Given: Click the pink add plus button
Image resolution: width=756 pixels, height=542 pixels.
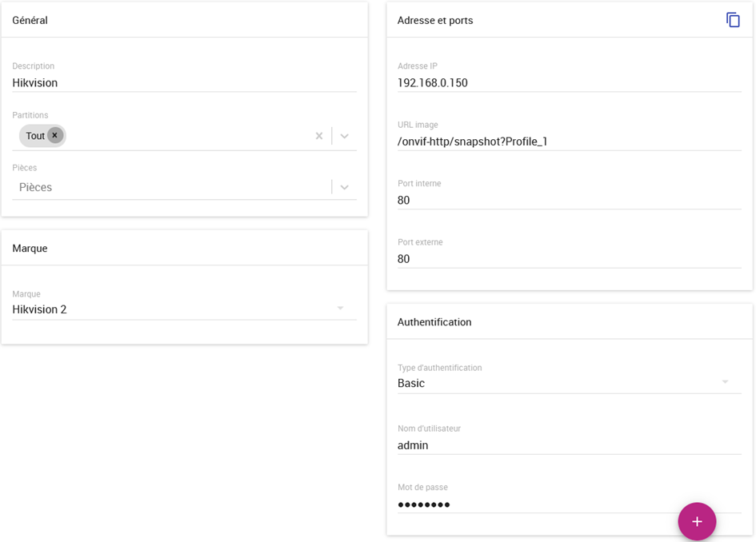Looking at the screenshot, I should [697, 521].
